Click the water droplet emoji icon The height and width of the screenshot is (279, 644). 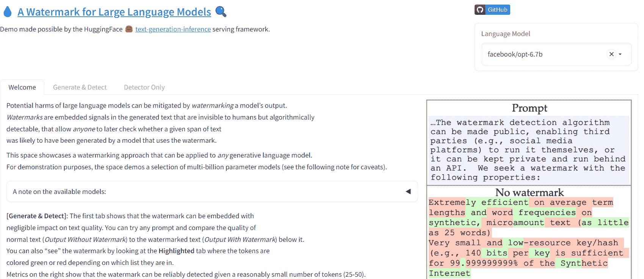tap(8, 12)
